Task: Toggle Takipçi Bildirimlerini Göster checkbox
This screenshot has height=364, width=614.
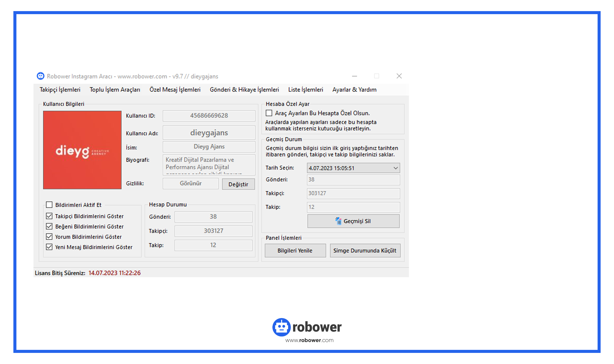Action: (49, 216)
